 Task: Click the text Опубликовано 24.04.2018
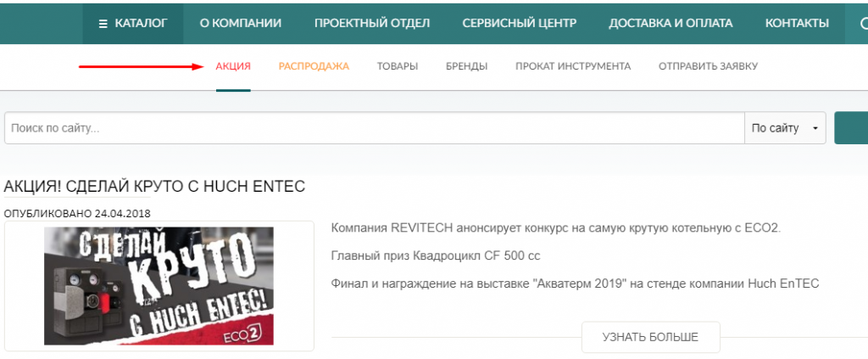pyautogui.click(x=77, y=213)
